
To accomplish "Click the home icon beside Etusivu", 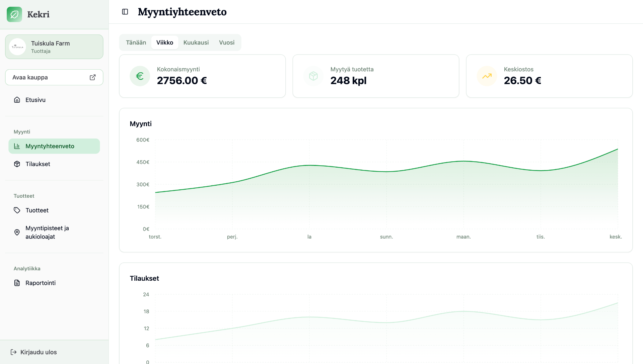I will (x=17, y=100).
